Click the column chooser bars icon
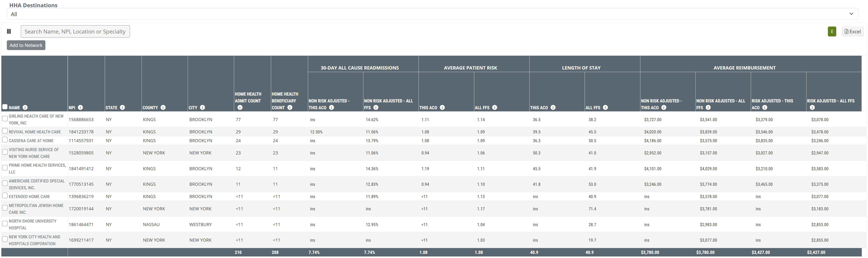The image size is (868, 258). 9,31
